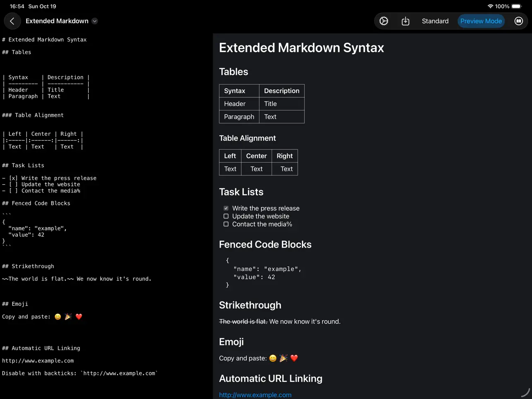The image size is (532, 399).
Task: Click the 'Description' table header cell
Action: 282,91
